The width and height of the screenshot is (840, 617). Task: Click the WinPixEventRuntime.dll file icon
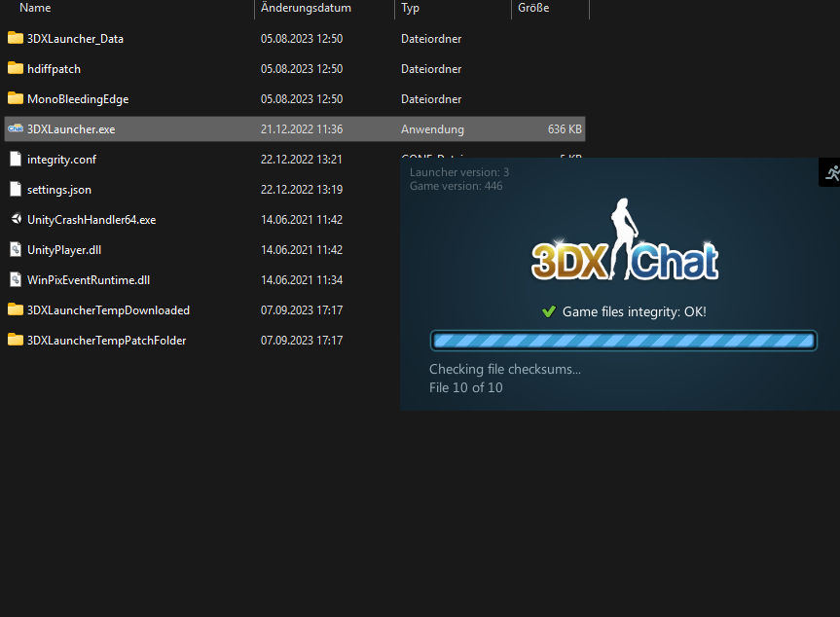(x=16, y=279)
